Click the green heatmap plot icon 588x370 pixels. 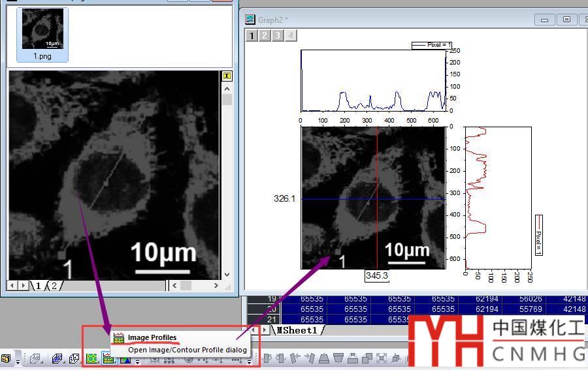[x=92, y=358]
